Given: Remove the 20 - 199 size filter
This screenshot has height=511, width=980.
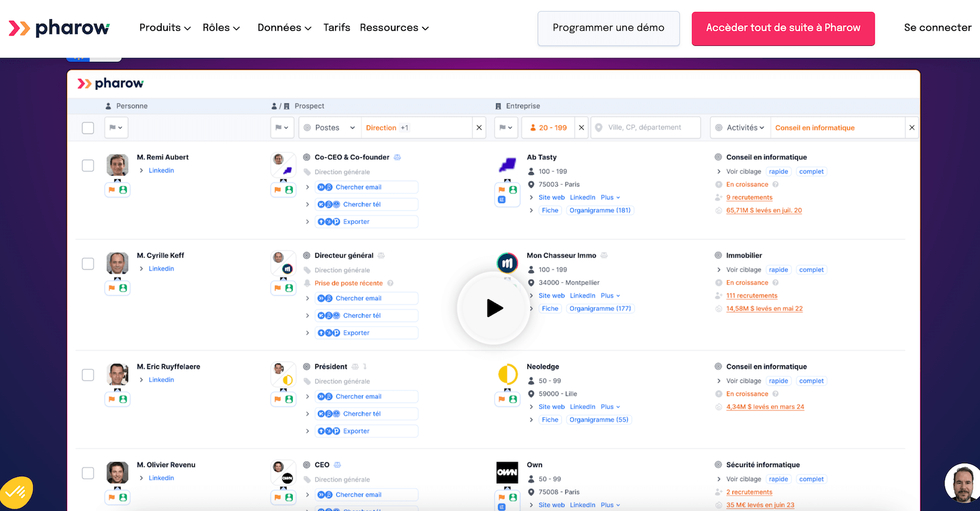Looking at the screenshot, I should click(x=581, y=128).
